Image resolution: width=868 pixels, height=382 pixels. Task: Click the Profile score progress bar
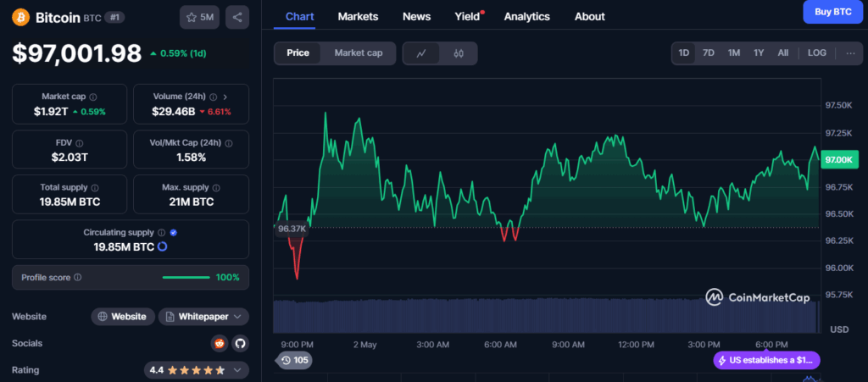pos(186,277)
